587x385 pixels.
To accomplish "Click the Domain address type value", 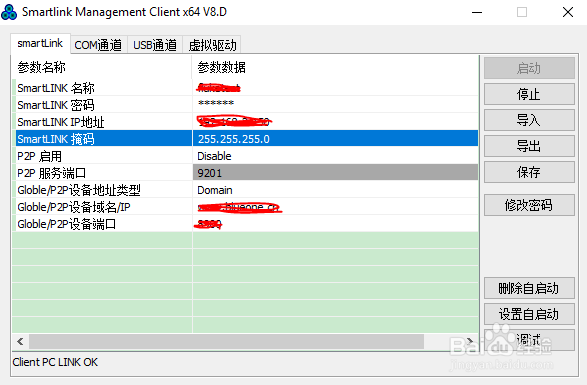I will pos(215,190).
